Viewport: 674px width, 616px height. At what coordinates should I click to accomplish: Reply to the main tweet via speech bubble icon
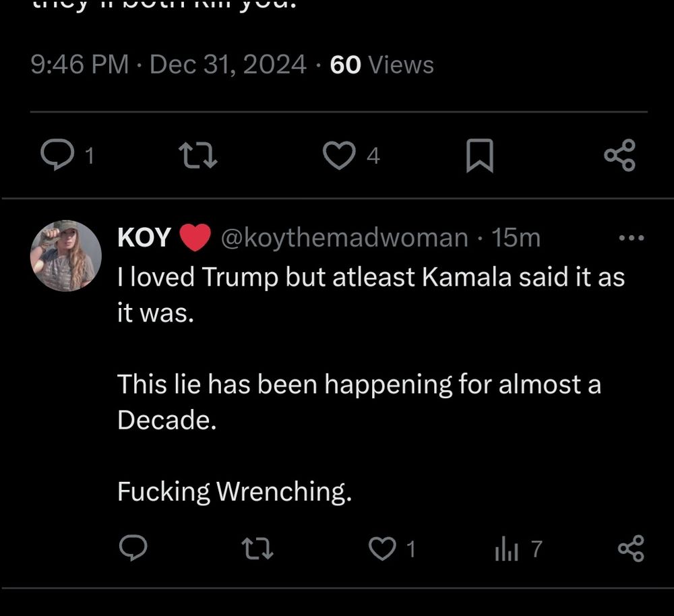57,156
